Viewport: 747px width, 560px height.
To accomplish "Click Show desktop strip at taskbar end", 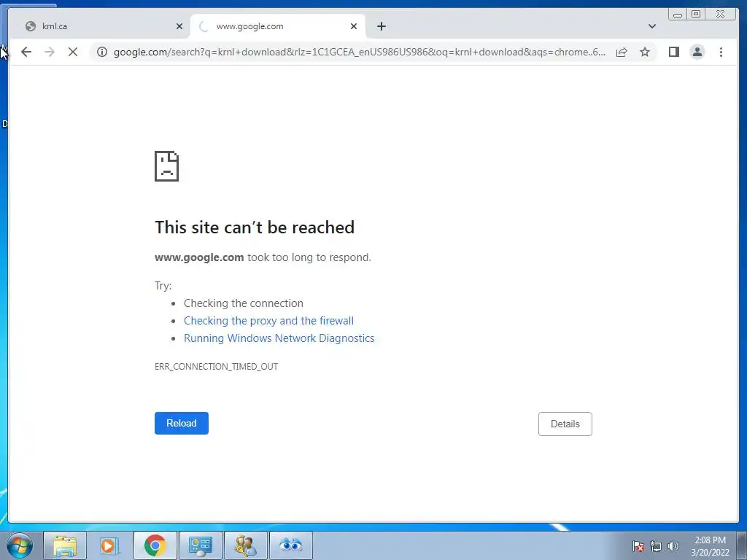I will point(742,545).
